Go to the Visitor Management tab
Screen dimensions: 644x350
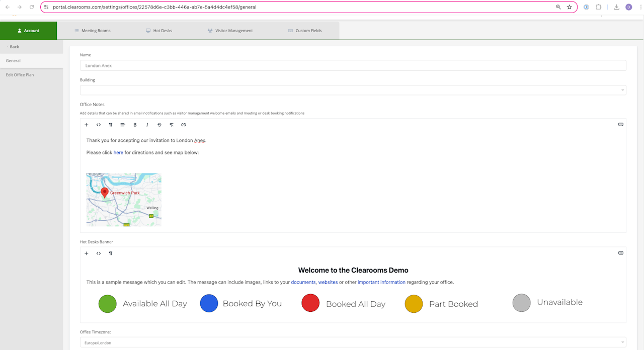point(230,31)
